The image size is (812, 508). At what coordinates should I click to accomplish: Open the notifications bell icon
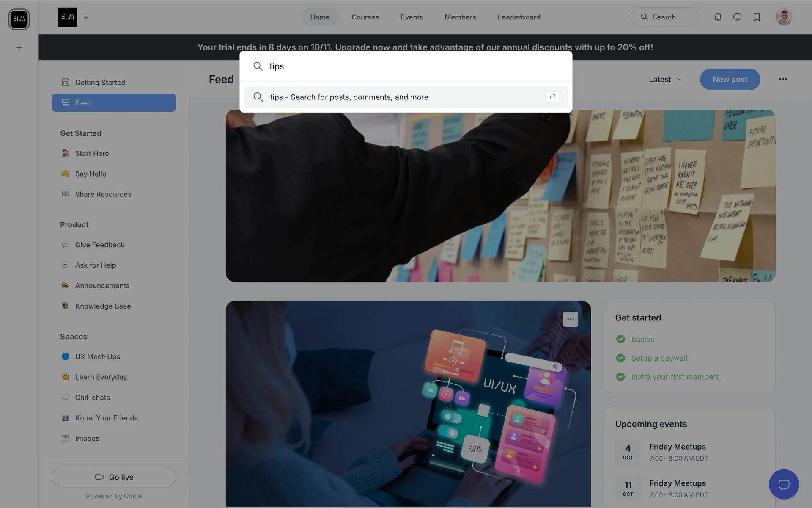(x=718, y=17)
